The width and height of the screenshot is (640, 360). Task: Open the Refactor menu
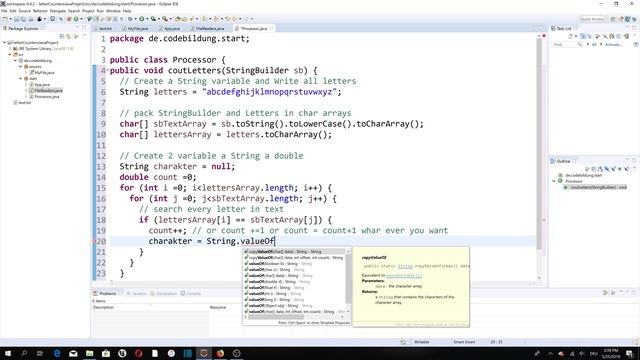tap(40, 11)
